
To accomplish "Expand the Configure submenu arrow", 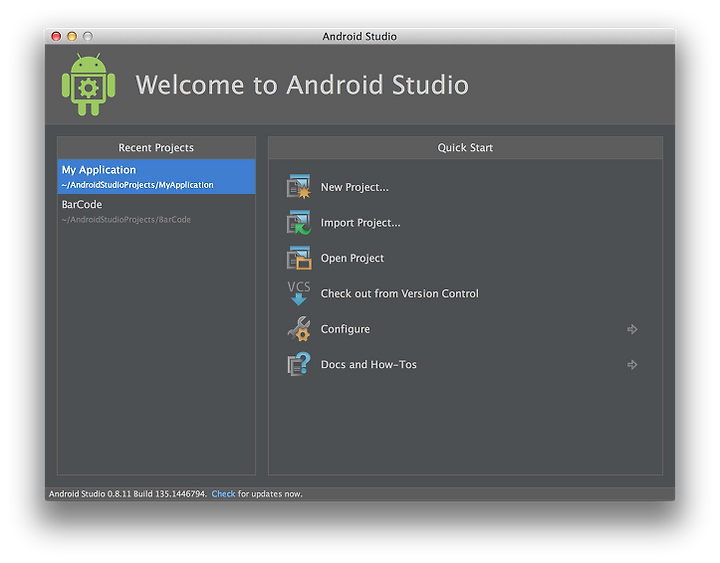I will (632, 329).
